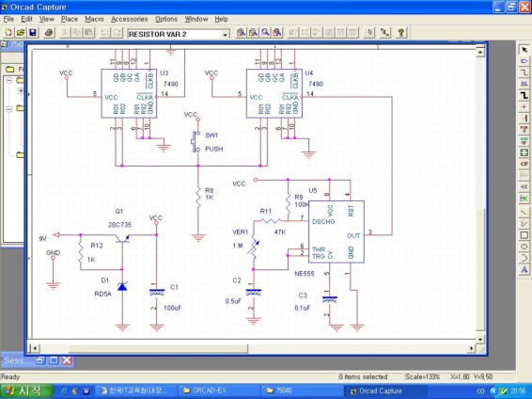
Task: Create a new document with the toolbar icon
Action: (x=8, y=33)
